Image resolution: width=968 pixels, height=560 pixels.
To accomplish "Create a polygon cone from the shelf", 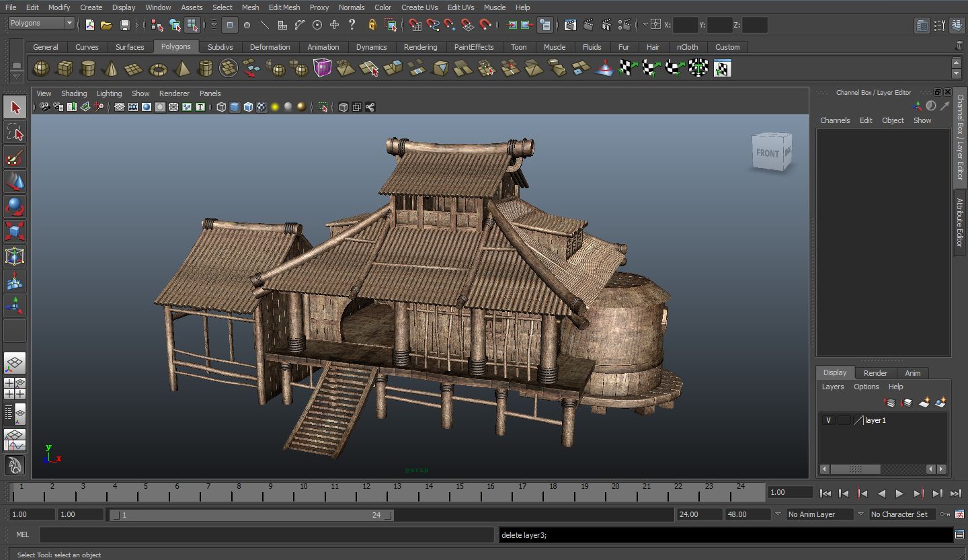I will coord(111,68).
